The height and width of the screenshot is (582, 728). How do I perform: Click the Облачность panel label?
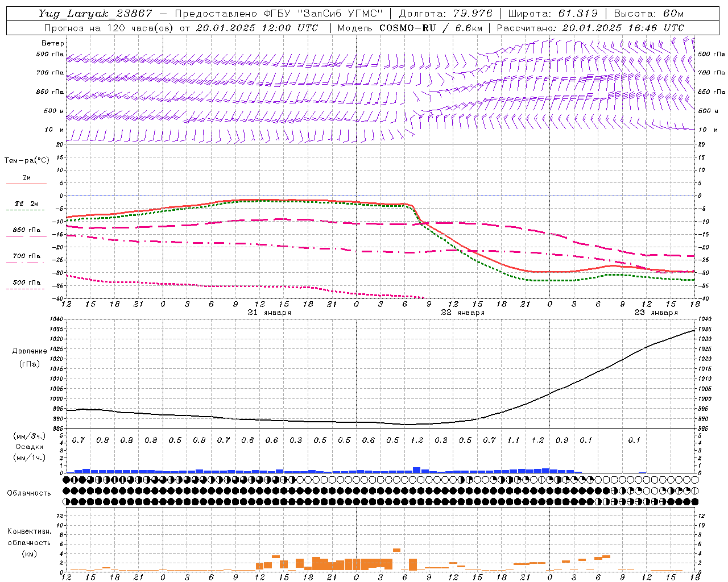pos(29,493)
